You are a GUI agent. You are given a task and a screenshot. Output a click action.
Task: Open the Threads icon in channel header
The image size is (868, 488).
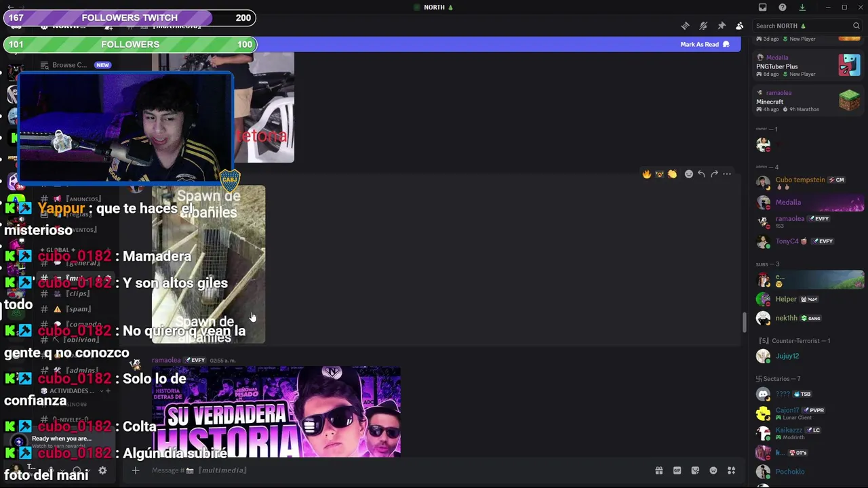(x=686, y=26)
